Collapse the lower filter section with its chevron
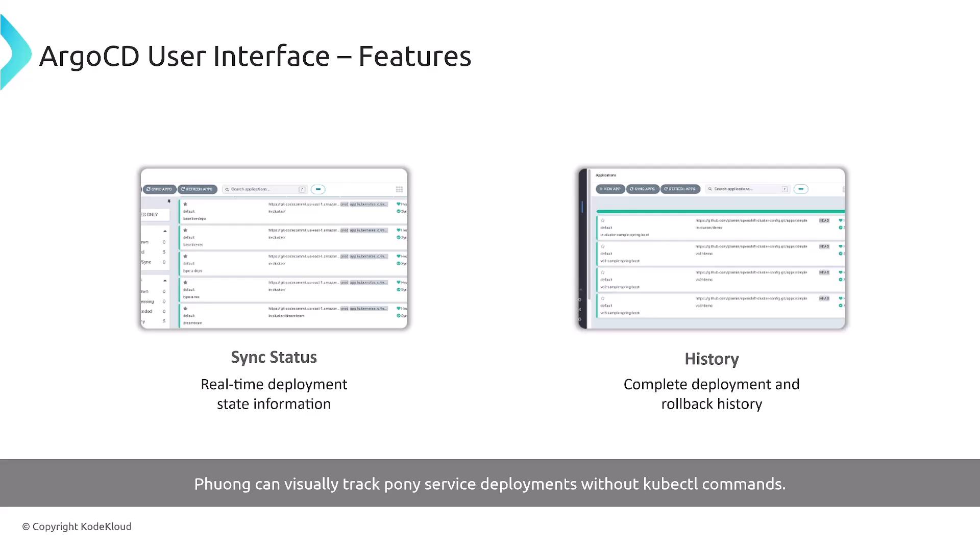Image resolution: width=980 pixels, height=551 pixels. pos(165,281)
